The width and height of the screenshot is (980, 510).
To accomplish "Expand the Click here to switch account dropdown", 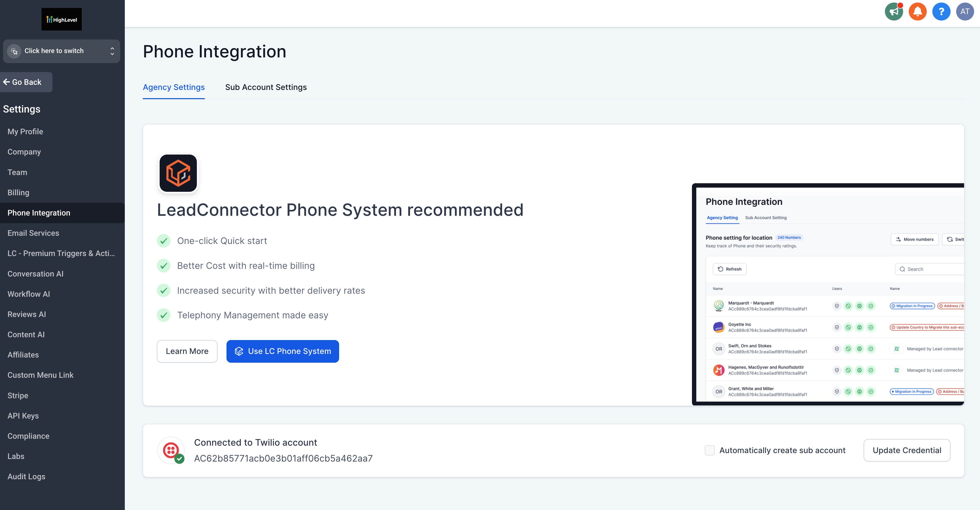I will tap(62, 51).
